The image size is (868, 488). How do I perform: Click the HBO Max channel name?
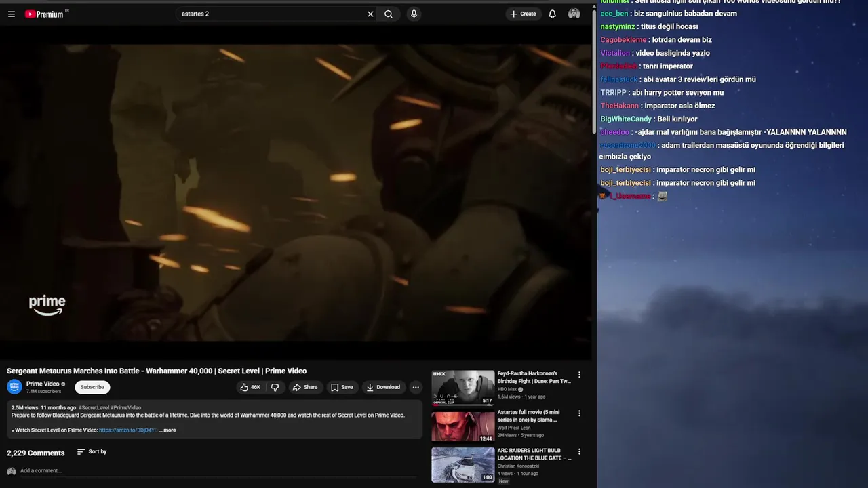click(x=507, y=390)
